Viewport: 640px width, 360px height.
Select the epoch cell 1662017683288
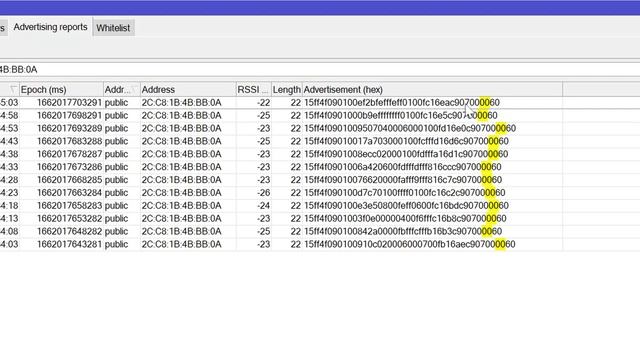pos(69,141)
